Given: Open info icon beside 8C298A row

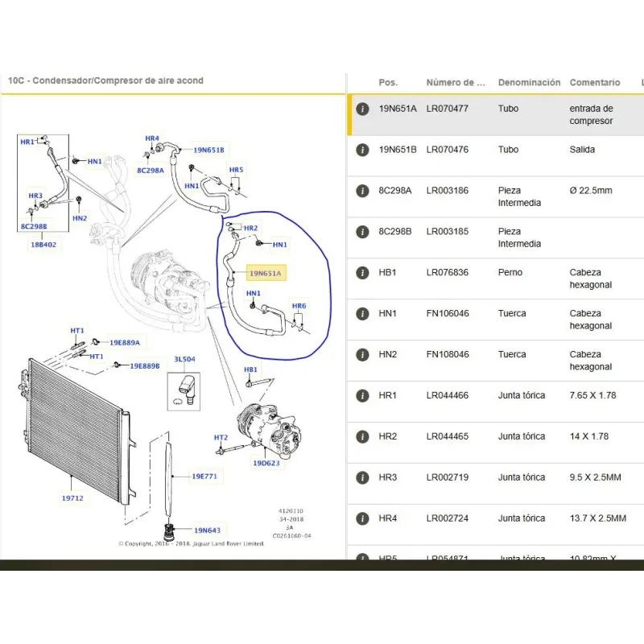Looking at the screenshot, I should (362, 191).
